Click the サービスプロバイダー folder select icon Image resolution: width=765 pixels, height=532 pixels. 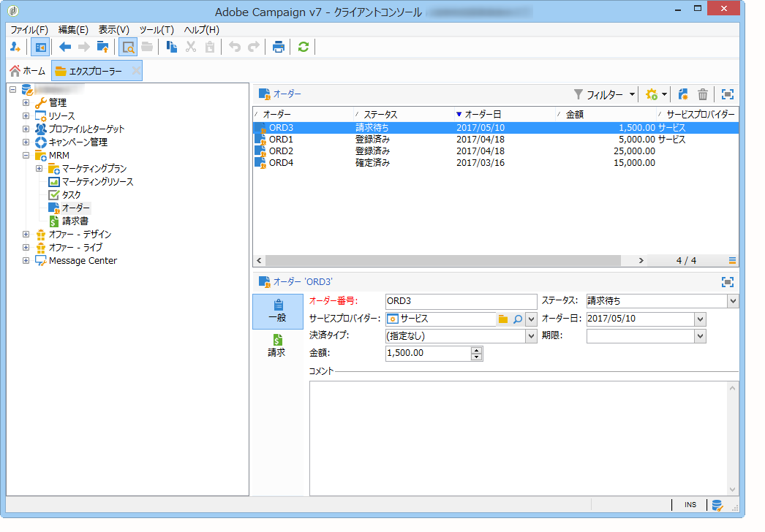[502, 319]
